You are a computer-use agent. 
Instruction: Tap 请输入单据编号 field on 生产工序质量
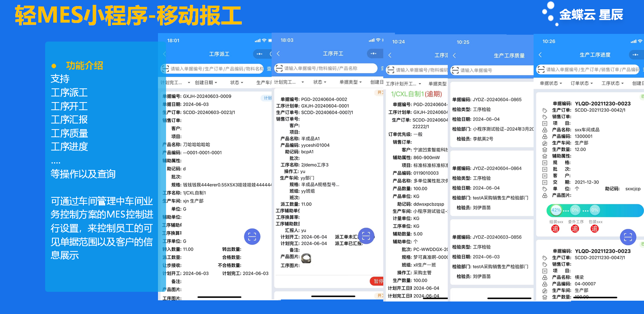pyautogui.click(x=492, y=70)
